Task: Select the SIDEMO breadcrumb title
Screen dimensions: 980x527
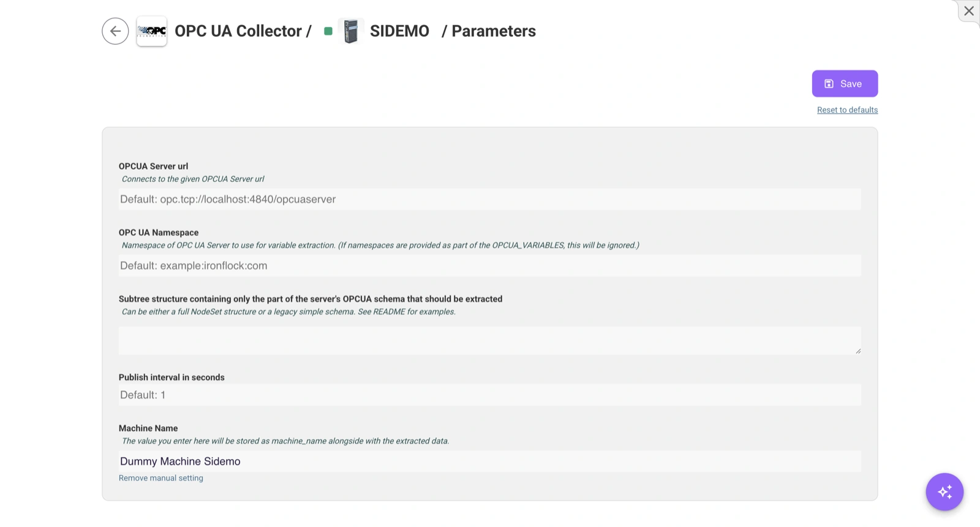Action: coord(399,31)
